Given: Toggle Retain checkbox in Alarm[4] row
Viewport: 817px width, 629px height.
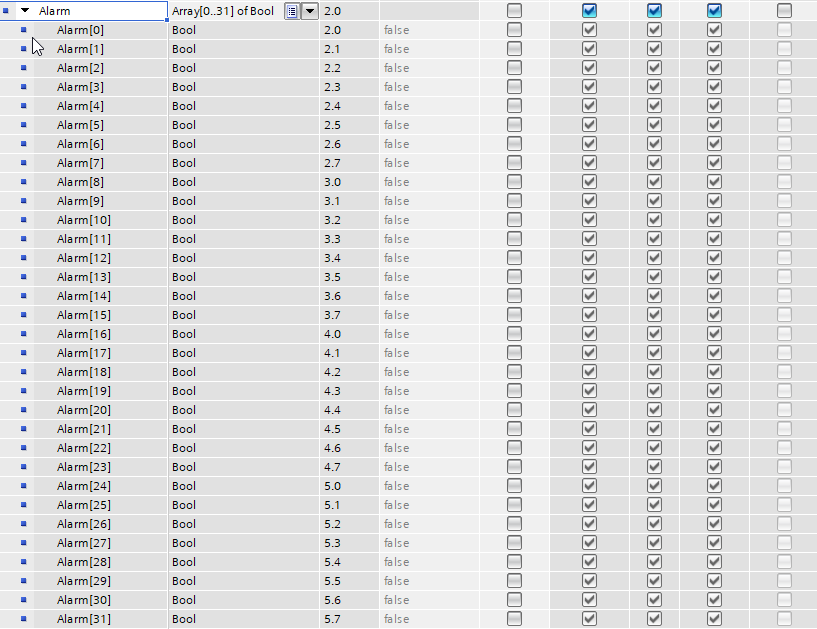Looking at the screenshot, I should [x=514, y=106].
